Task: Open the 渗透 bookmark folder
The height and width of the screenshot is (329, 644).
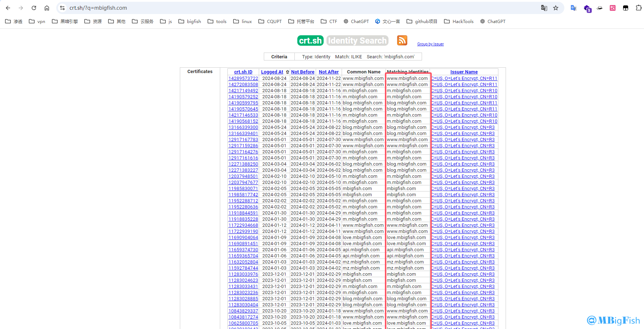Action: (x=14, y=22)
